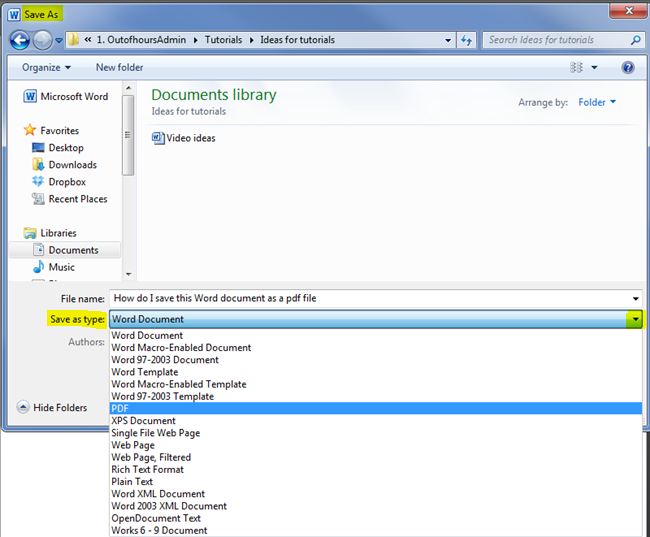Choose Word 97-2003 Document type

[x=376, y=360]
